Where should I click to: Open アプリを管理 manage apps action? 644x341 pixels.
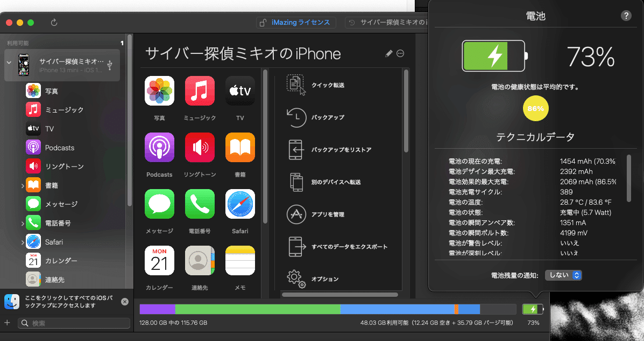pyautogui.click(x=316, y=214)
